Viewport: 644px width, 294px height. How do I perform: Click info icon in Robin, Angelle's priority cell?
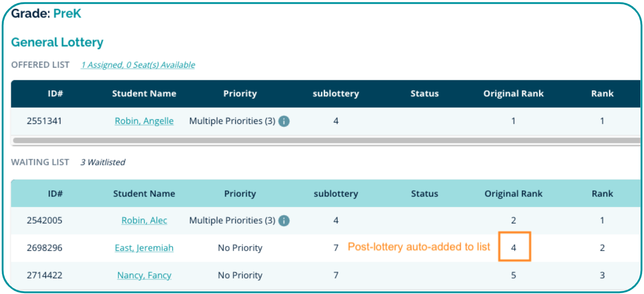[284, 122]
